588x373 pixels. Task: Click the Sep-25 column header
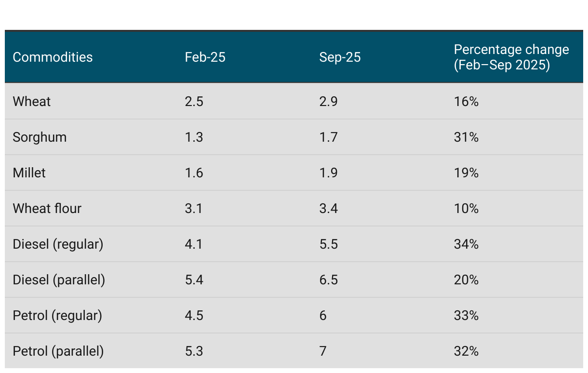coord(340,57)
